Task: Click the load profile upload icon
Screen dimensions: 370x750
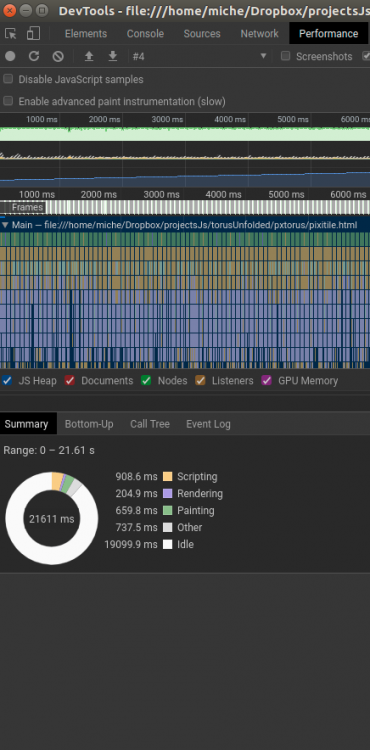Action: pyautogui.click(x=89, y=56)
